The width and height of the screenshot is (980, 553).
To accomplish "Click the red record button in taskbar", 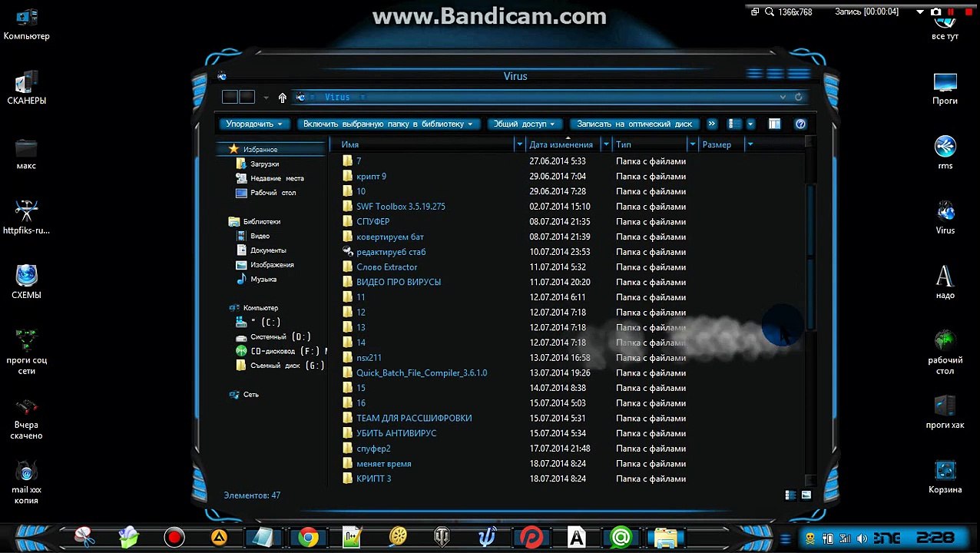I will pos(174,537).
